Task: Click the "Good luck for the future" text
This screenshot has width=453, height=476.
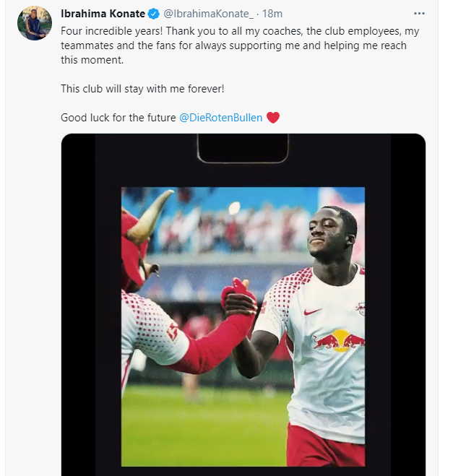Action: (118, 117)
